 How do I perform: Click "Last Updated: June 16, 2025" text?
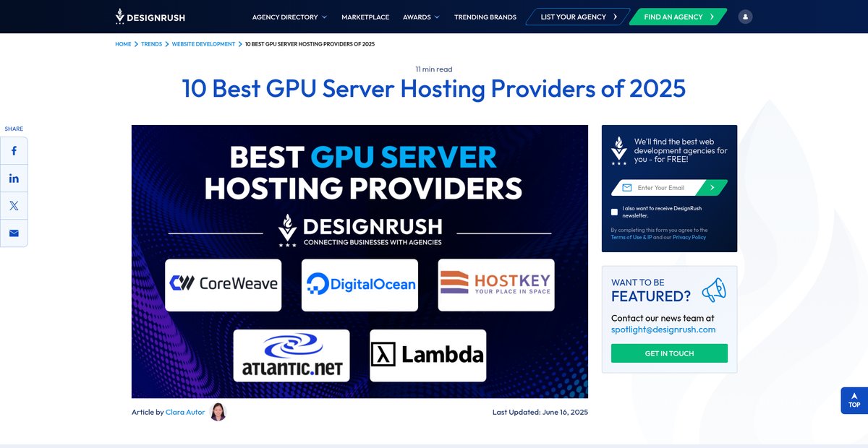click(540, 412)
